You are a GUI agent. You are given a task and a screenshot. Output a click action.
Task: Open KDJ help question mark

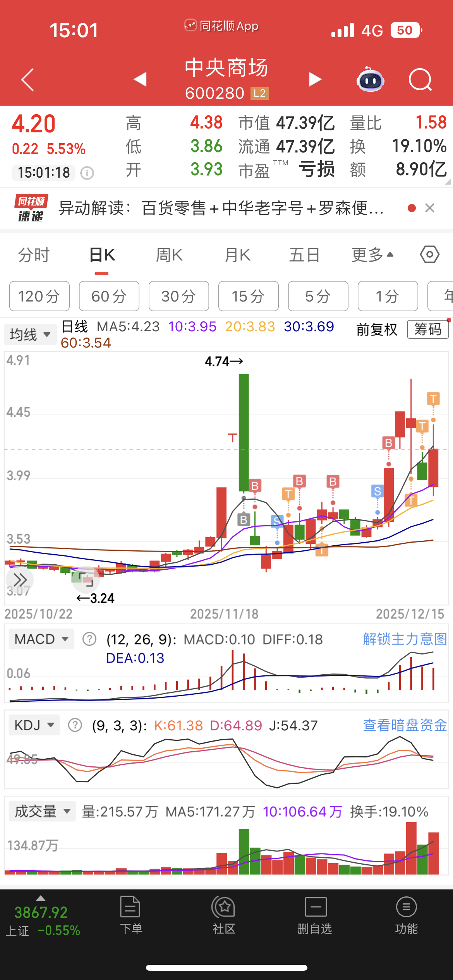(x=75, y=725)
